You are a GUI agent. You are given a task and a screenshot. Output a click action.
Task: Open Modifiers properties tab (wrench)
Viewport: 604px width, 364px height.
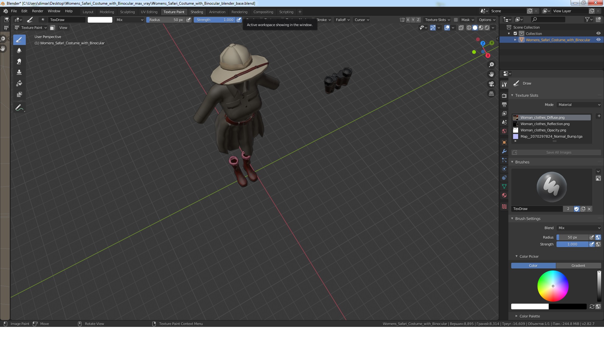coord(504,151)
